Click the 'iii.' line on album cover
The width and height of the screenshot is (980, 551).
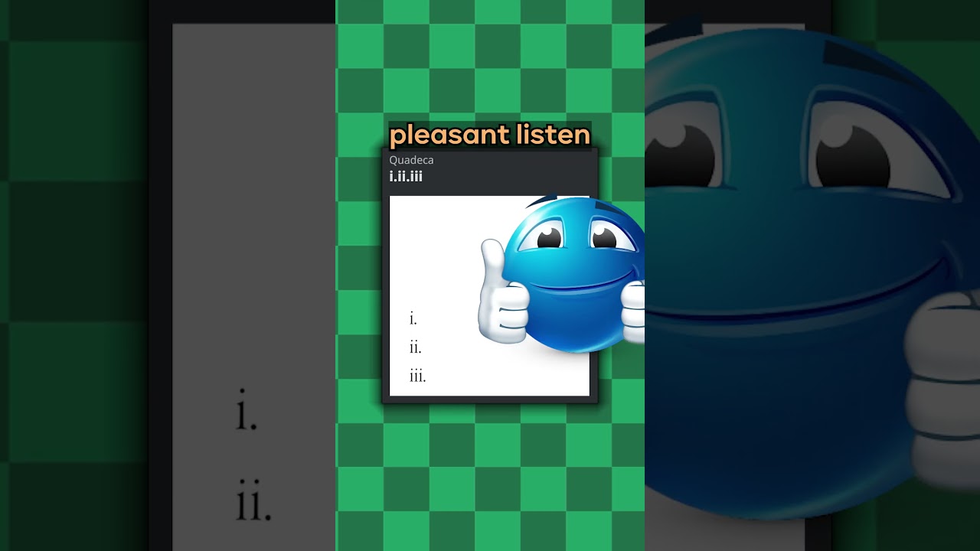point(418,376)
